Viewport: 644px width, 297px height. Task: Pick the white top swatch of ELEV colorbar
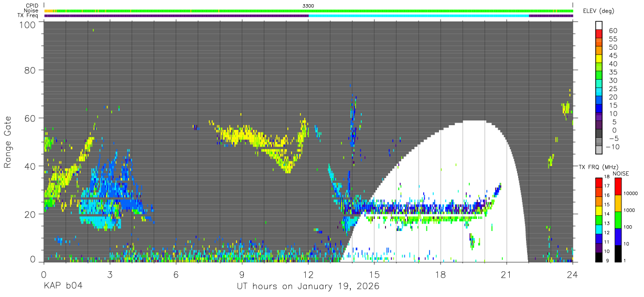point(599,26)
